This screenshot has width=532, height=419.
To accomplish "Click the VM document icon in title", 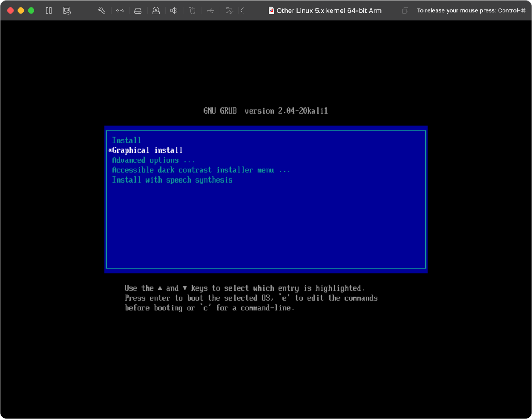I will pos(271,10).
